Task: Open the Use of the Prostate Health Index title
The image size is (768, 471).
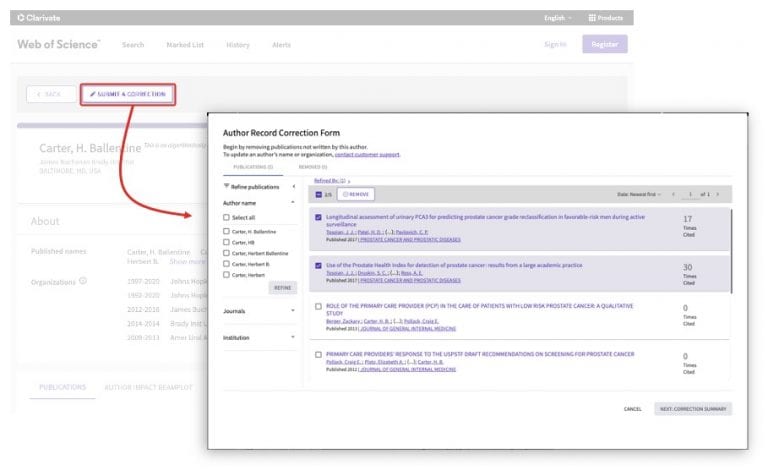Action: [x=454, y=265]
